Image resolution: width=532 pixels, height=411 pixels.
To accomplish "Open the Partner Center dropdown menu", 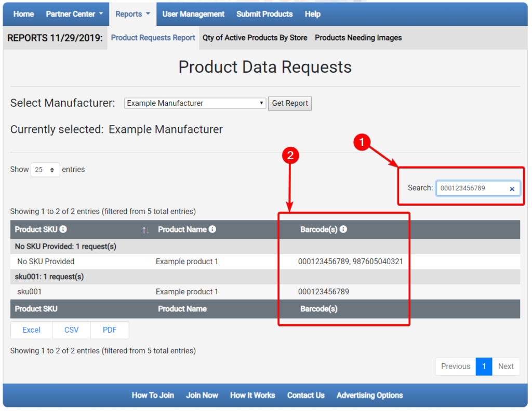I will point(74,14).
